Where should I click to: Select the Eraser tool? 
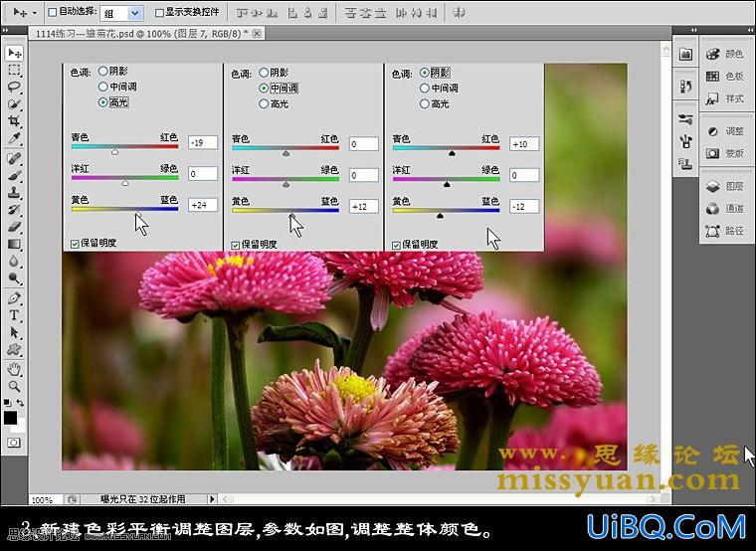(x=15, y=227)
